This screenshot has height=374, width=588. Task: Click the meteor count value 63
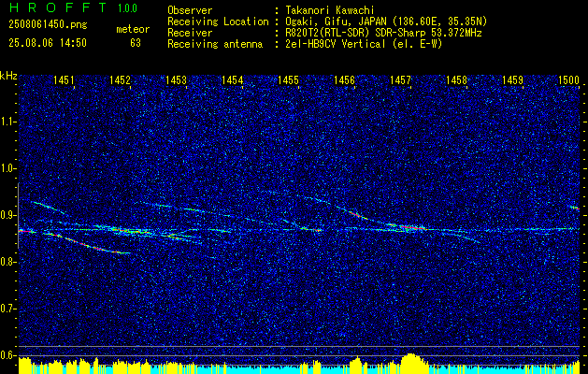(x=136, y=43)
